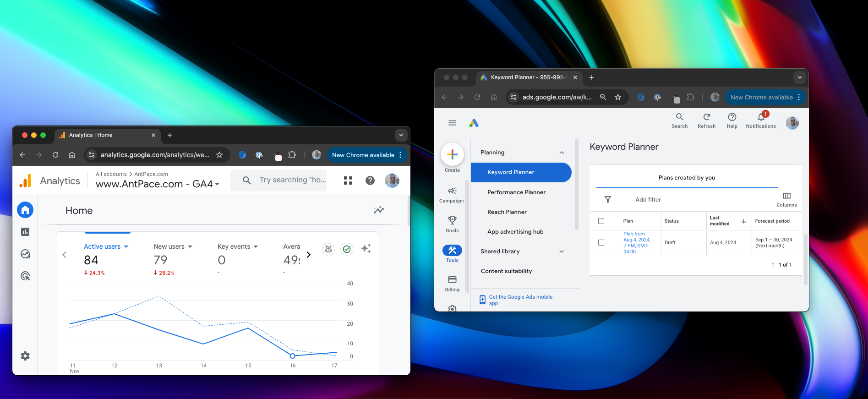868x399 pixels.
Task: Click All accounts breadcrumb link in Analytics
Action: 111,174
